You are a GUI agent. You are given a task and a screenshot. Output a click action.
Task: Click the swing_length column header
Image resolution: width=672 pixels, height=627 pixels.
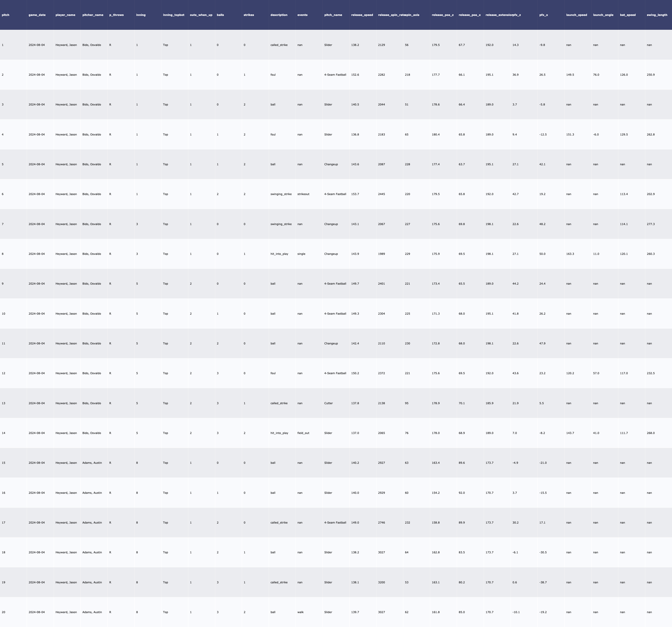click(657, 15)
